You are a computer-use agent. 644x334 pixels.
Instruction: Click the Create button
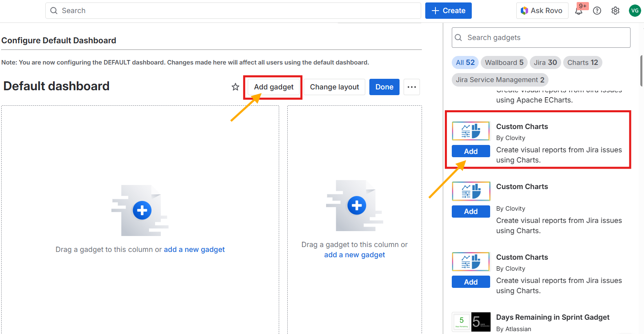click(449, 11)
